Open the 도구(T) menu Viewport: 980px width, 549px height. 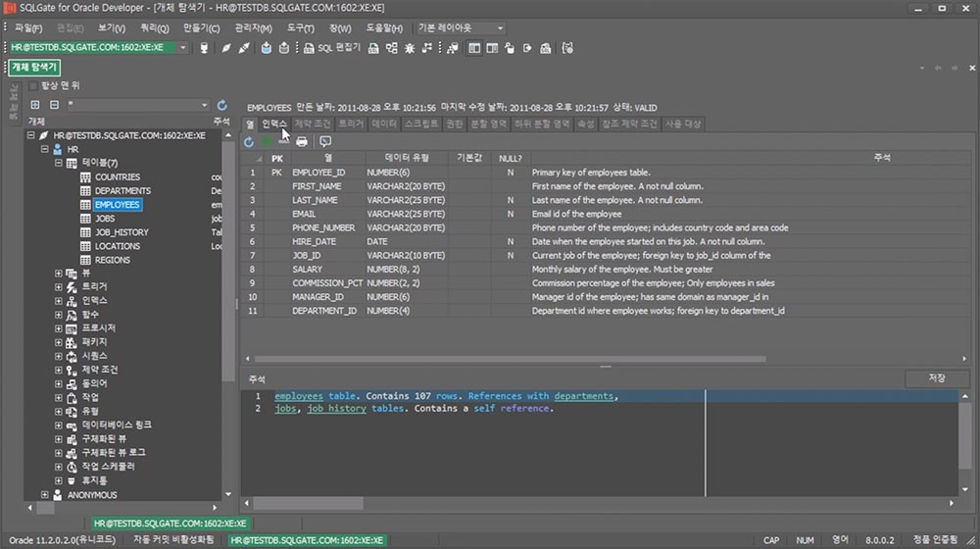(x=301, y=28)
